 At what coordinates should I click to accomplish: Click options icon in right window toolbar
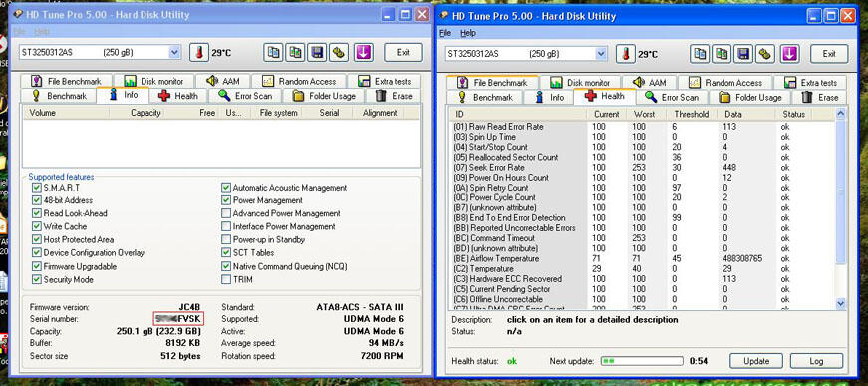pyautogui.click(x=766, y=54)
